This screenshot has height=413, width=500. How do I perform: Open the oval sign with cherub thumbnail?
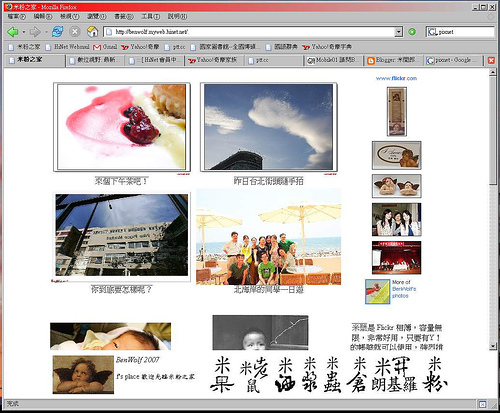click(x=397, y=155)
